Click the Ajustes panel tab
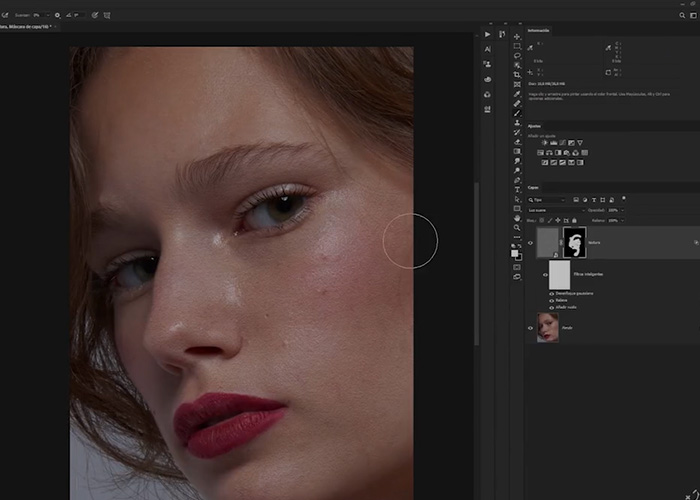The width and height of the screenshot is (700, 500). [535, 126]
